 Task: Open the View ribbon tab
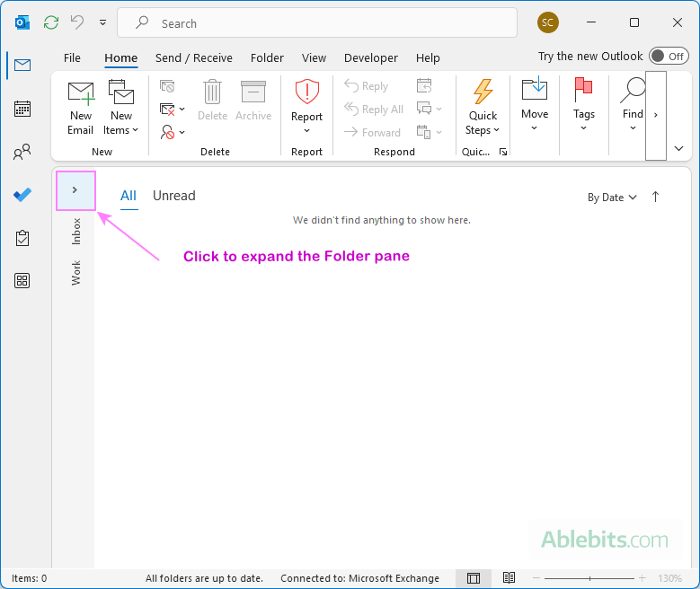314,58
